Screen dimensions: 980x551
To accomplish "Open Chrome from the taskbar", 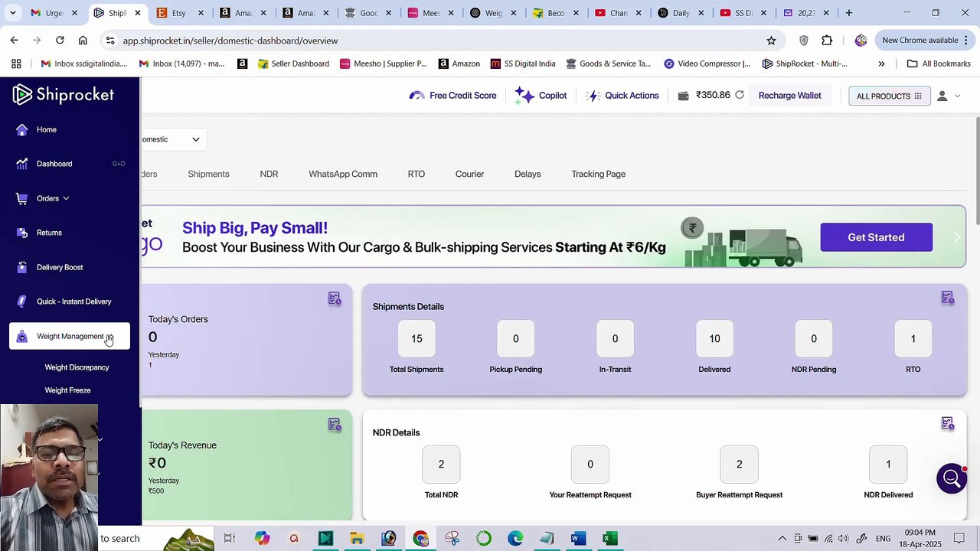I will pos(420,539).
